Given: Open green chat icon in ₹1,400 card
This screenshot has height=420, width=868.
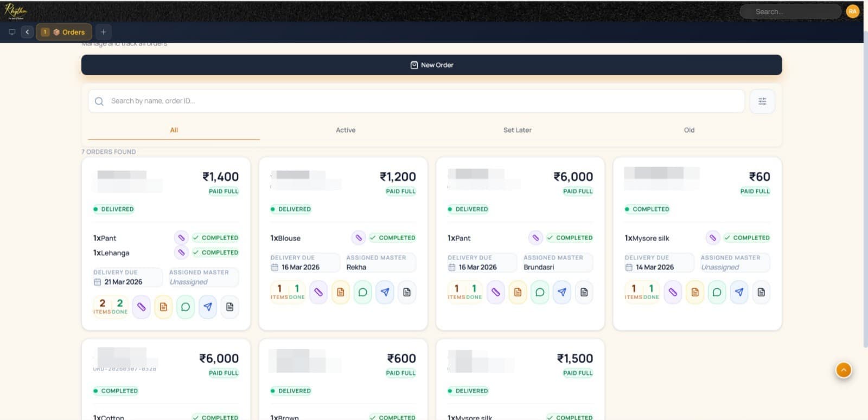Looking at the screenshot, I should [186, 307].
